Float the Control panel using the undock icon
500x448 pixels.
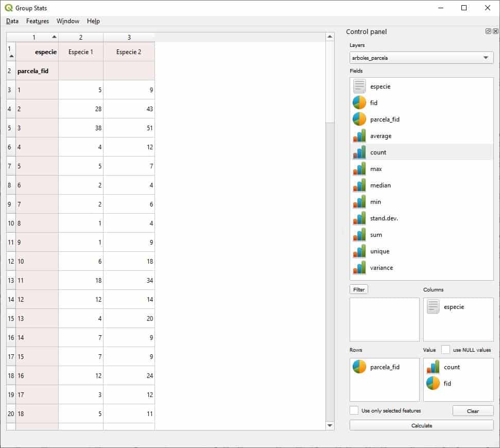(x=488, y=31)
